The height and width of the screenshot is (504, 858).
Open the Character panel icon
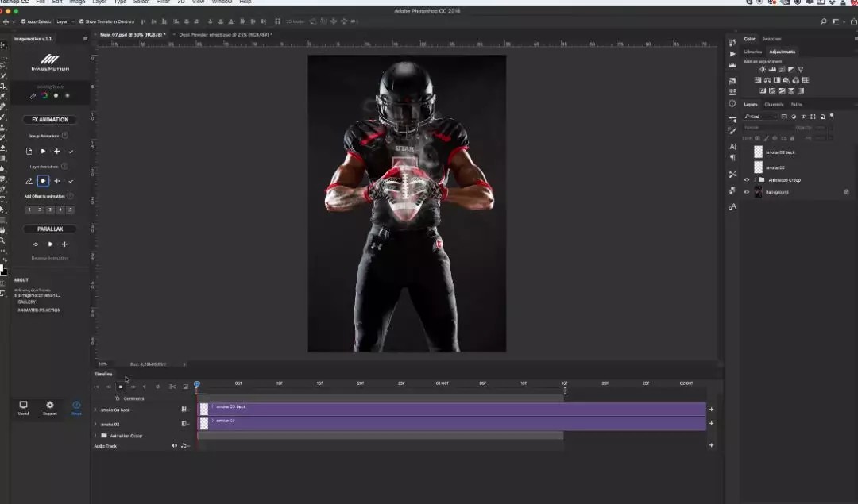click(x=732, y=147)
